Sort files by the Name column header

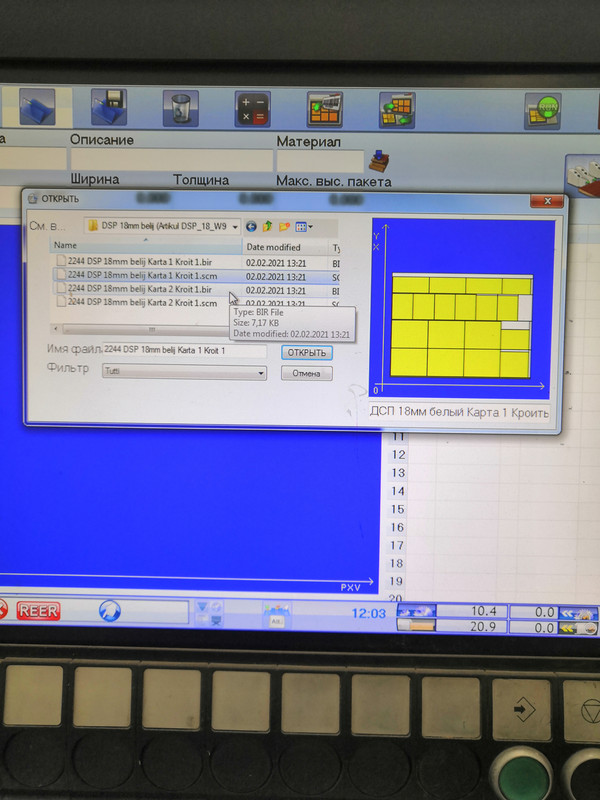pos(146,245)
